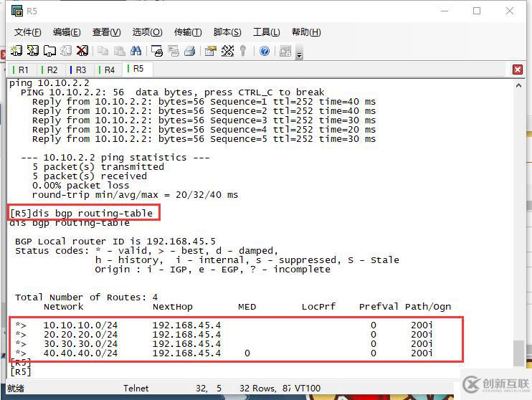
Task: Click the keymap editor toolbar icon
Action: 227,51
